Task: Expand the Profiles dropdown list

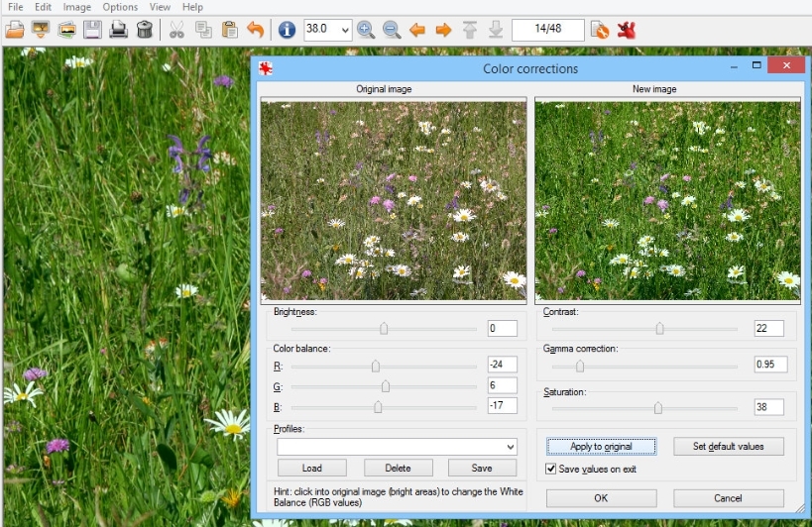Action: point(510,447)
